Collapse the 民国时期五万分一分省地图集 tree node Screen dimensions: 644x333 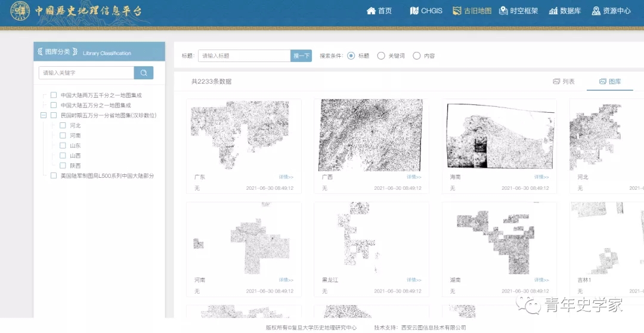(44, 116)
